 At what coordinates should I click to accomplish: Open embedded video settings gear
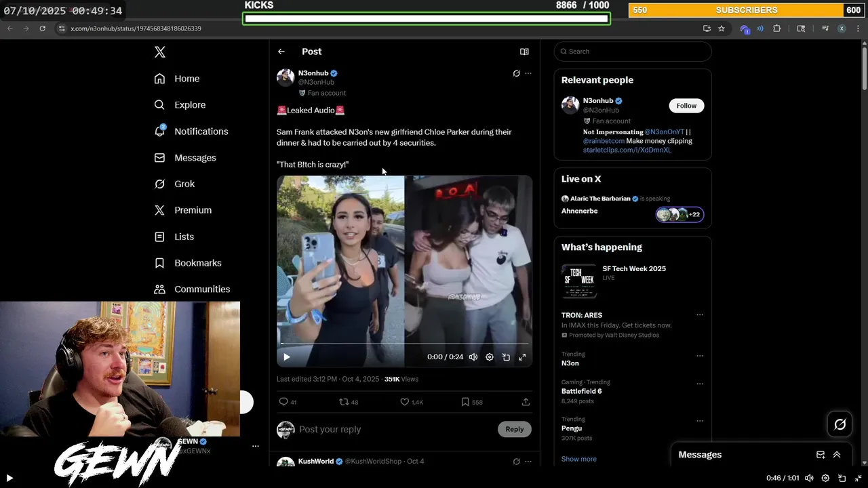(490, 357)
